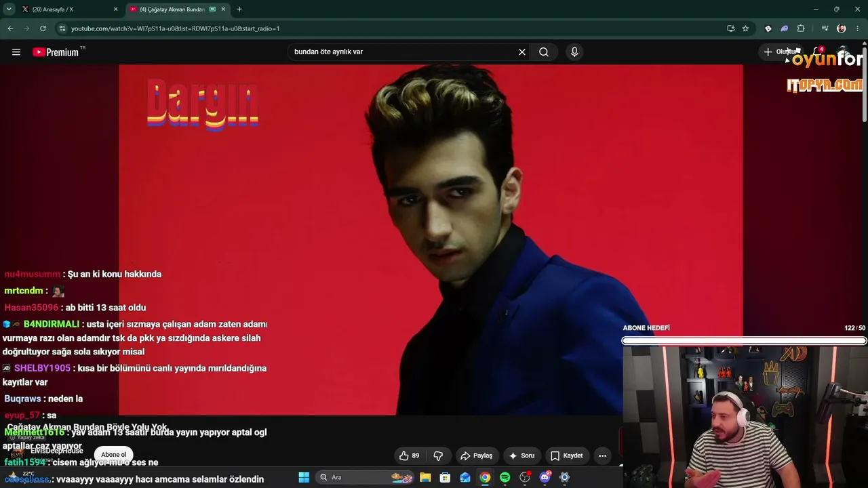Image resolution: width=868 pixels, height=488 pixels.
Task: Launch Microsoft Store from the taskbar
Action: pos(445,477)
